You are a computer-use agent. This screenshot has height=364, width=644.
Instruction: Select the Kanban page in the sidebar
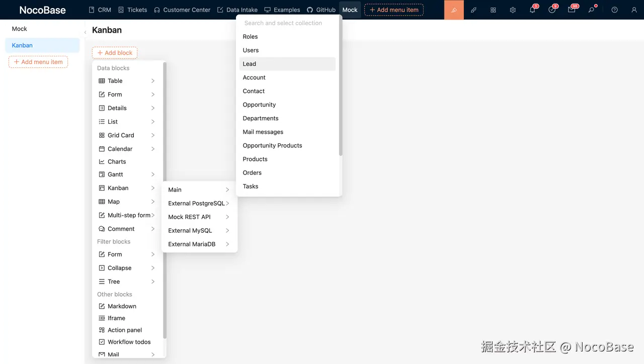point(22,45)
